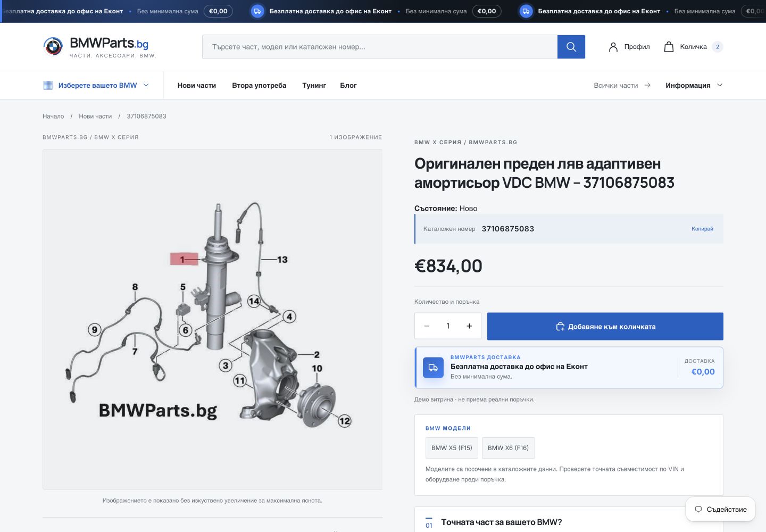Click the Състояние: Ново text

(446, 209)
